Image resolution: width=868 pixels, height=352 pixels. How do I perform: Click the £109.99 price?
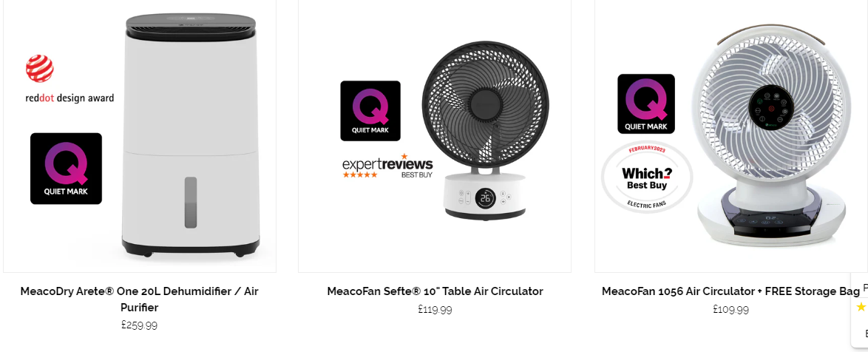pyautogui.click(x=730, y=309)
